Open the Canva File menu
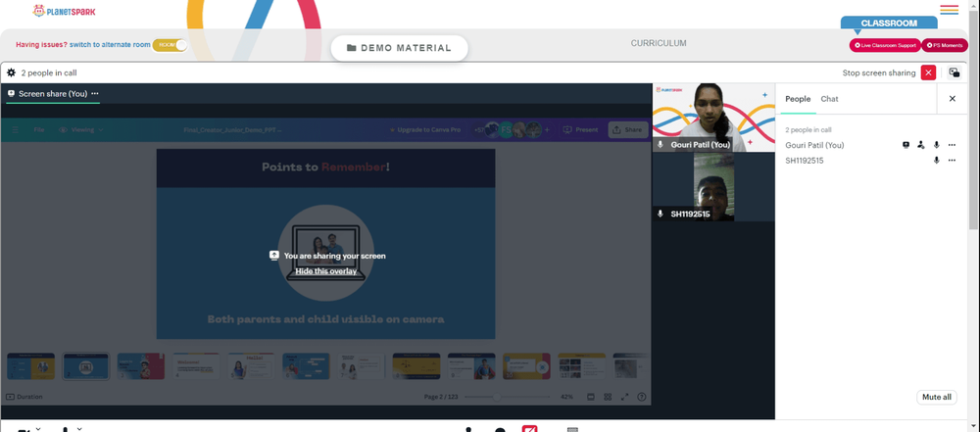 [x=39, y=130]
